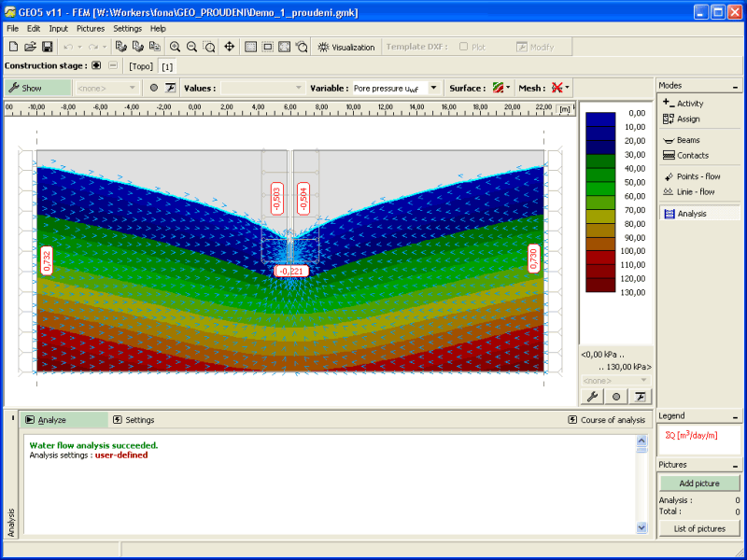Open the Pictures menu
The width and height of the screenshot is (747, 560).
[x=91, y=29]
